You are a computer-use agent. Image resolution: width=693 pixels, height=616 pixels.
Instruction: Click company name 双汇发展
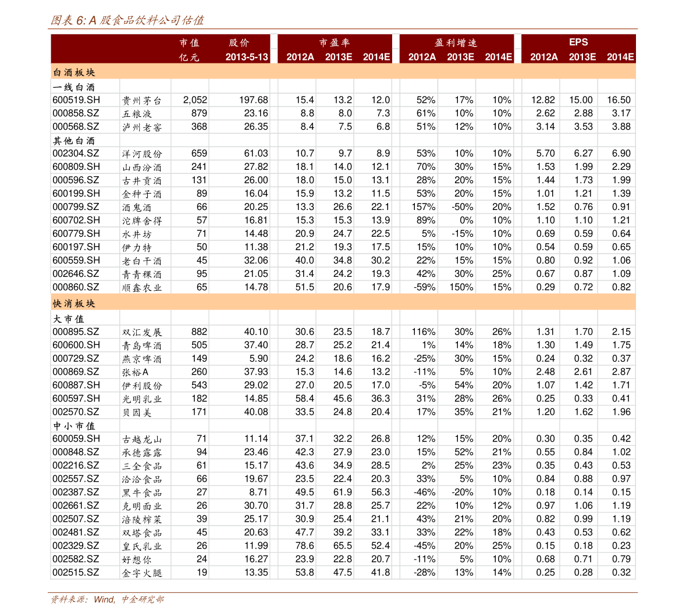pos(142,332)
